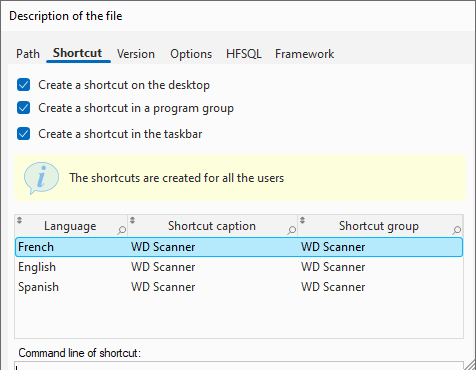Switch to the Path tab
The height and width of the screenshot is (370, 476).
28,54
